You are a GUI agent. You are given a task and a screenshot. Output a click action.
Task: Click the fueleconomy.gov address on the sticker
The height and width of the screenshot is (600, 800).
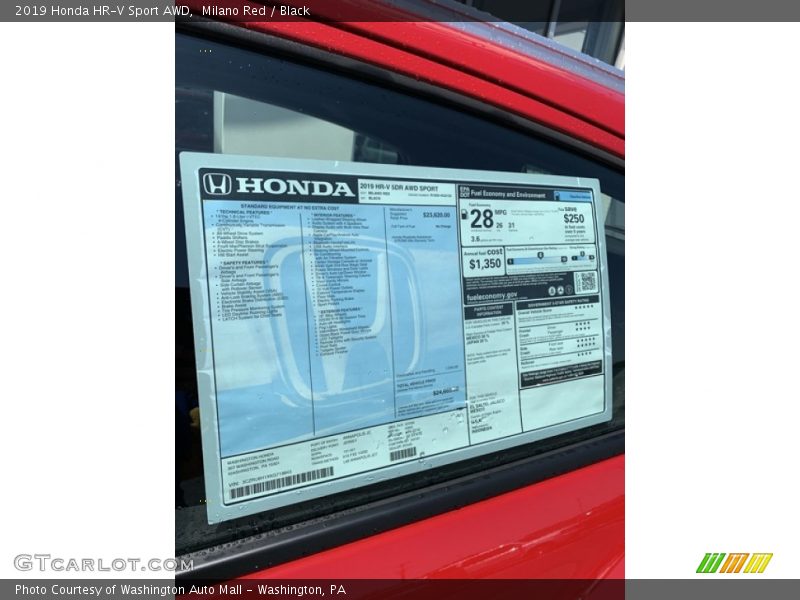click(491, 296)
